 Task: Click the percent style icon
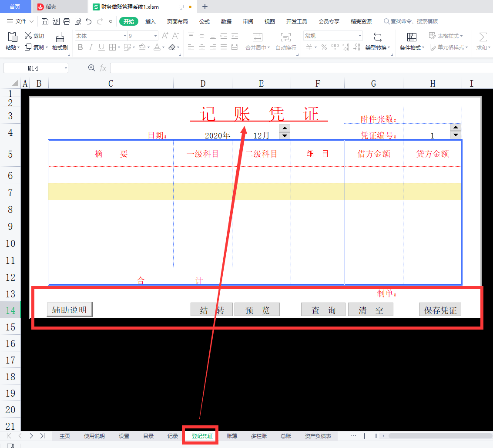click(324, 47)
